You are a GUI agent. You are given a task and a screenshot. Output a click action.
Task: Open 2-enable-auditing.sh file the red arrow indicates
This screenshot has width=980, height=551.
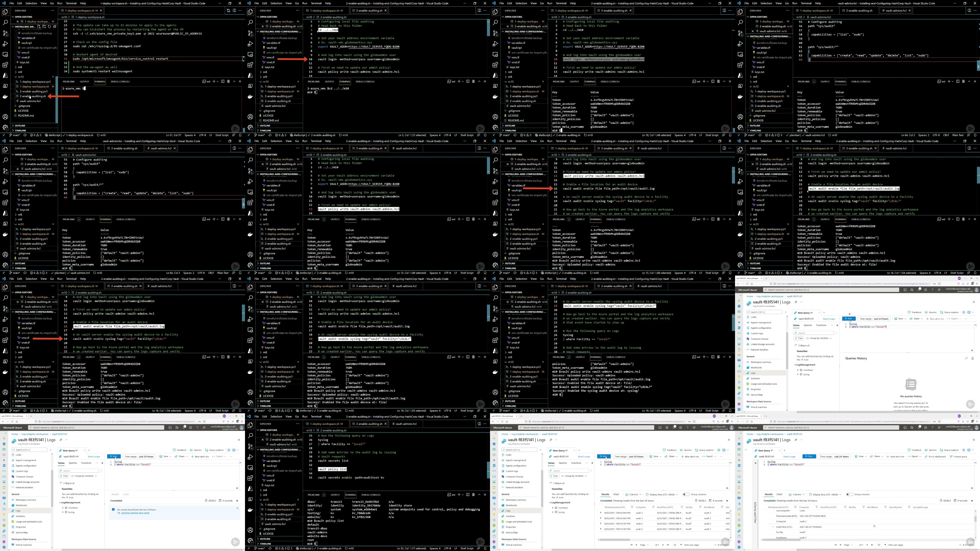(33, 96)
